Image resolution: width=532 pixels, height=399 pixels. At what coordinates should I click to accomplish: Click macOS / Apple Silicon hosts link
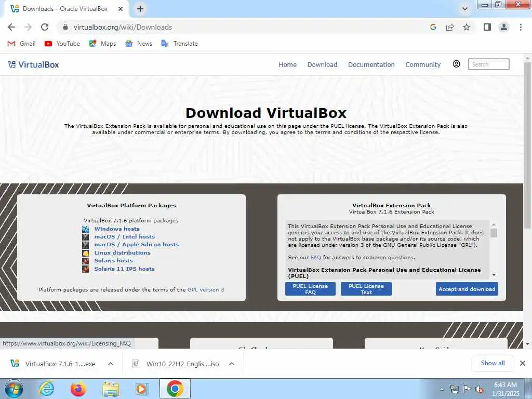(137, 244)
